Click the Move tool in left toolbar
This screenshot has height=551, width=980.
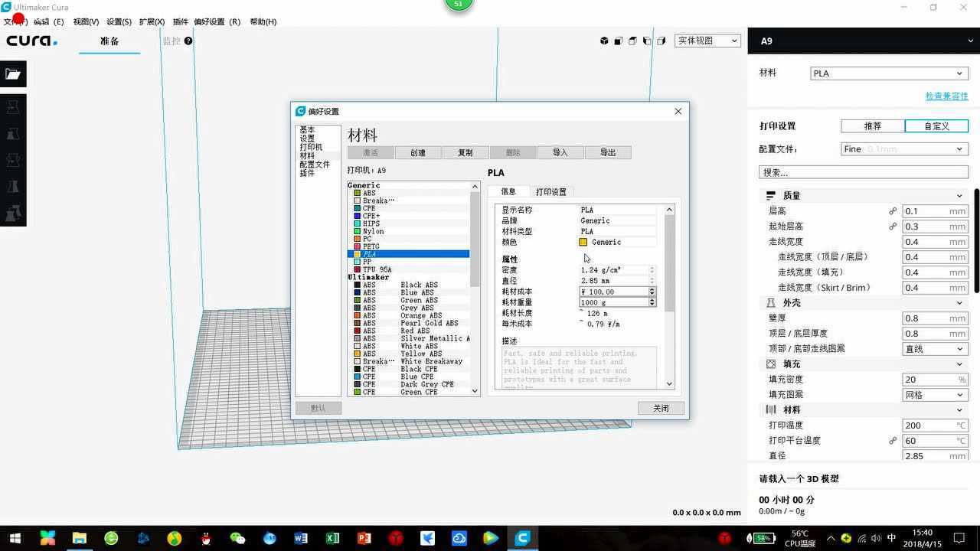click(13, 108)
